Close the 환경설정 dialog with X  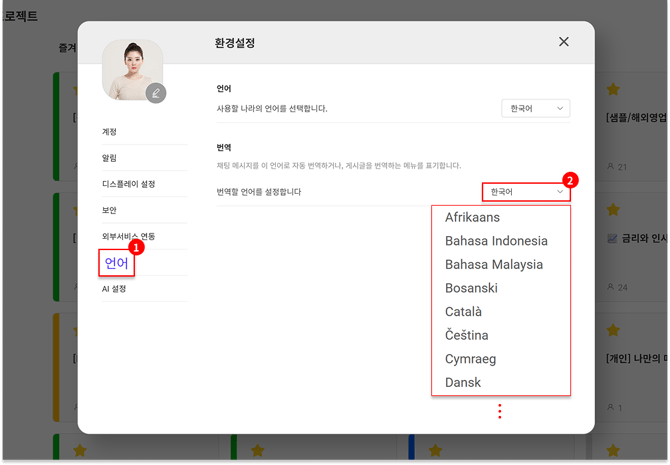[564, 42]
